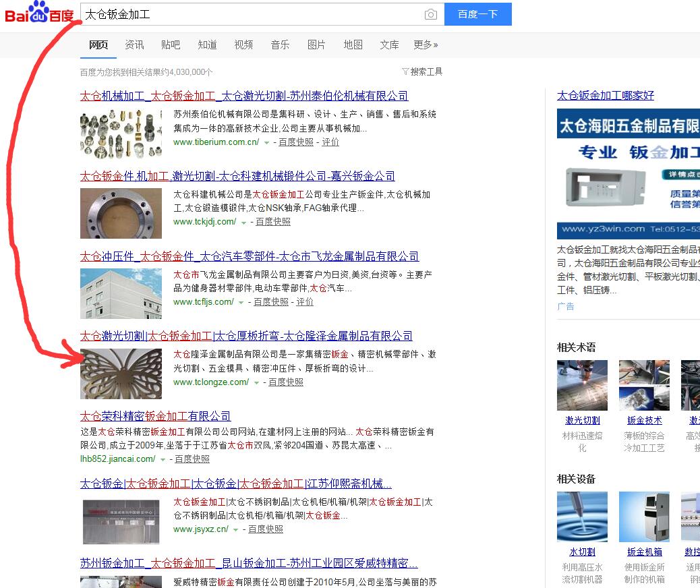Switch to the 贴吧 tab

(171, 45)
